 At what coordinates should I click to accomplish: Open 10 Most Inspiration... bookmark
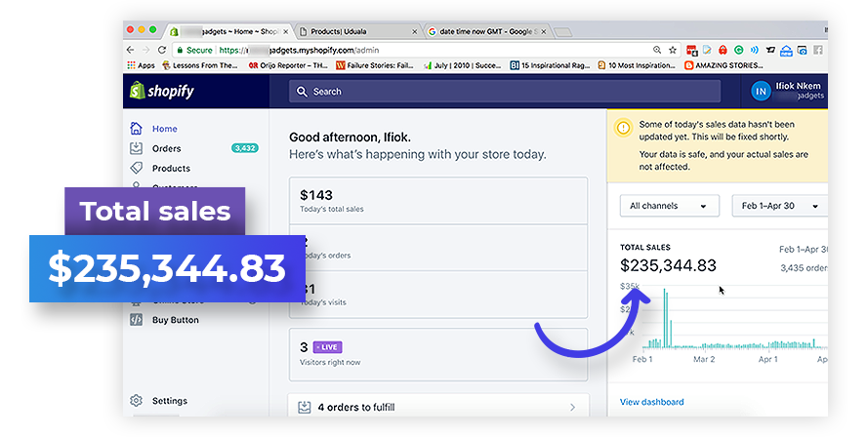coord(637,65)
